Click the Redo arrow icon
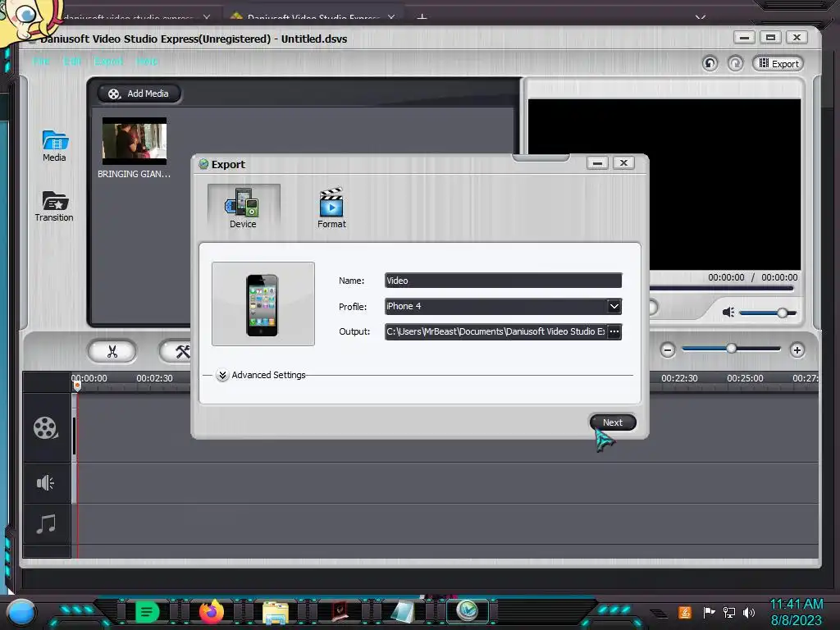The height and width of the screenshot is (630, 840). coord(736,64)
